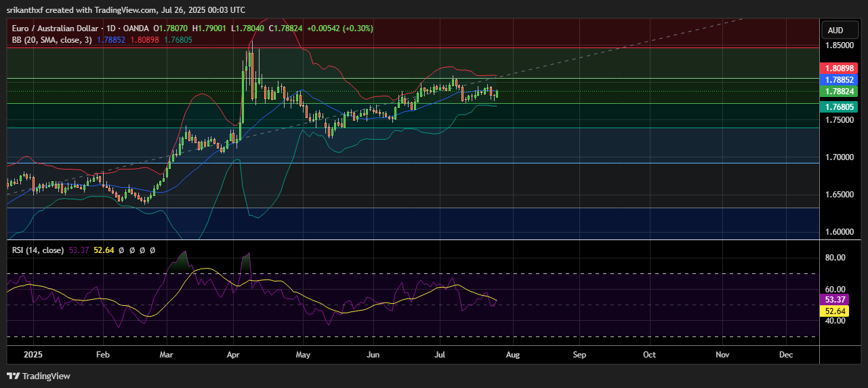Select the Euro / Australian Dollar symbol title
This screenshot has width=868, height=388.
[x=57, y=28]
